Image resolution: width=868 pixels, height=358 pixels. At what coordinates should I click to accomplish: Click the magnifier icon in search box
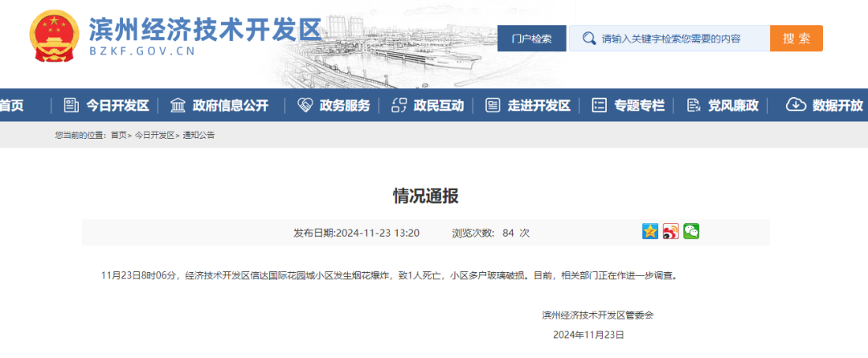click(588, 38)
